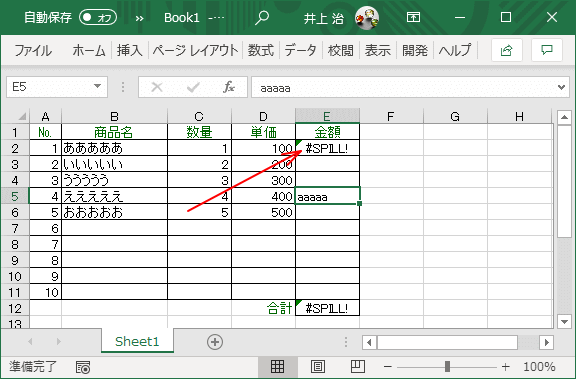
Task: Click the zoom in plus button
Action: [506, 367]
